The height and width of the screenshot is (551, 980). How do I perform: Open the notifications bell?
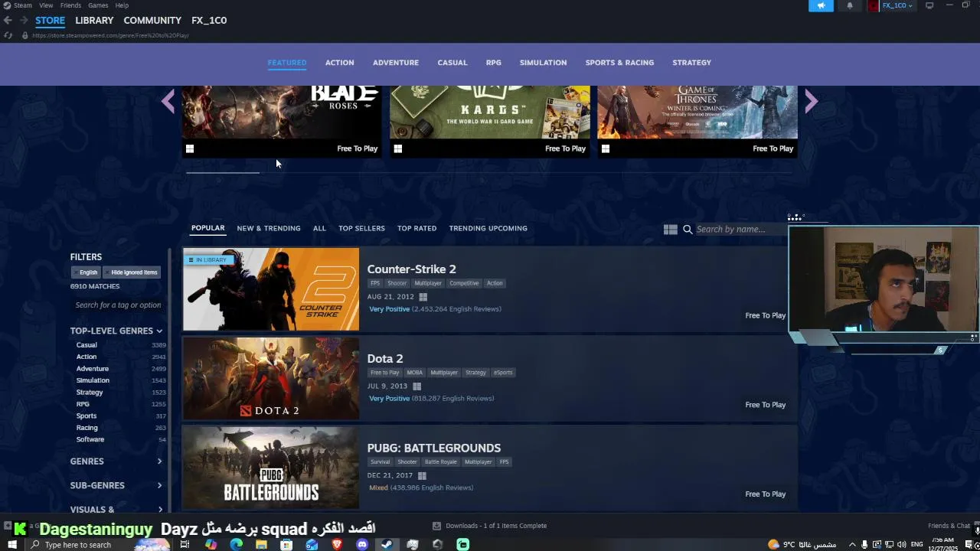click(x=850, y=5)
